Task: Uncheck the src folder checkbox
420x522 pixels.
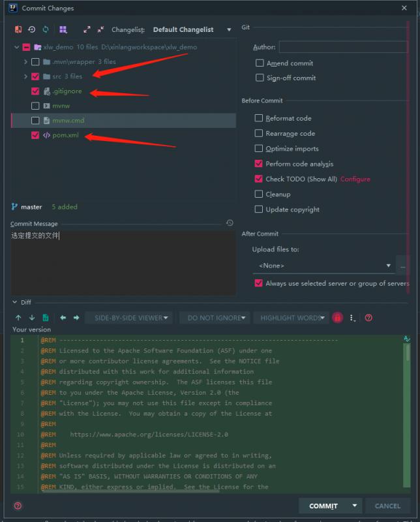Action: pos(35,76)
